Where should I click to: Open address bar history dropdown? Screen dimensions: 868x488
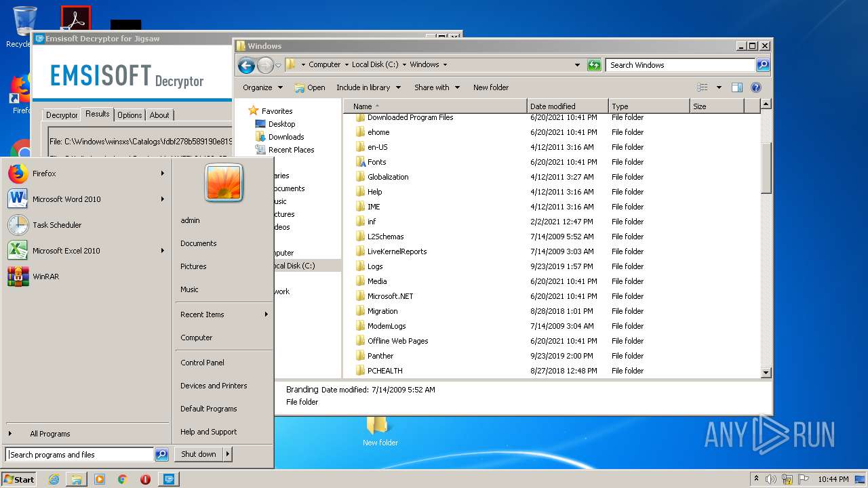(x=577, y=65)
